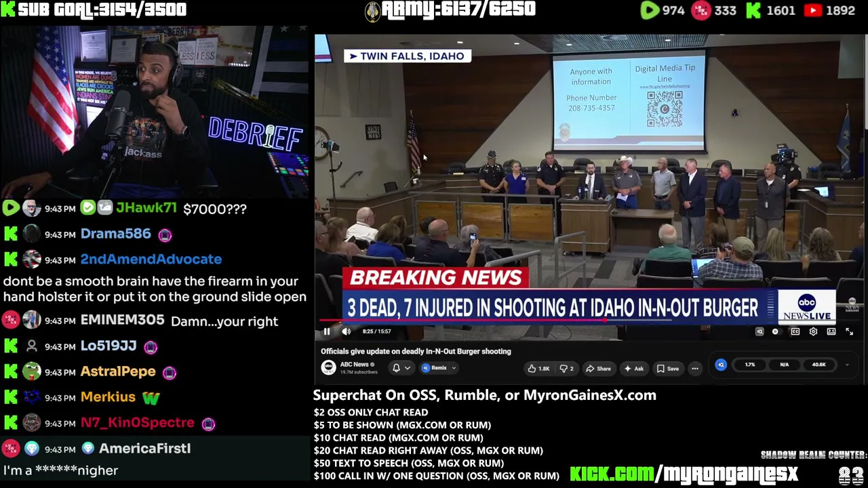Click the badge next to Drama586
868x488 pixels.
[165, 235]
